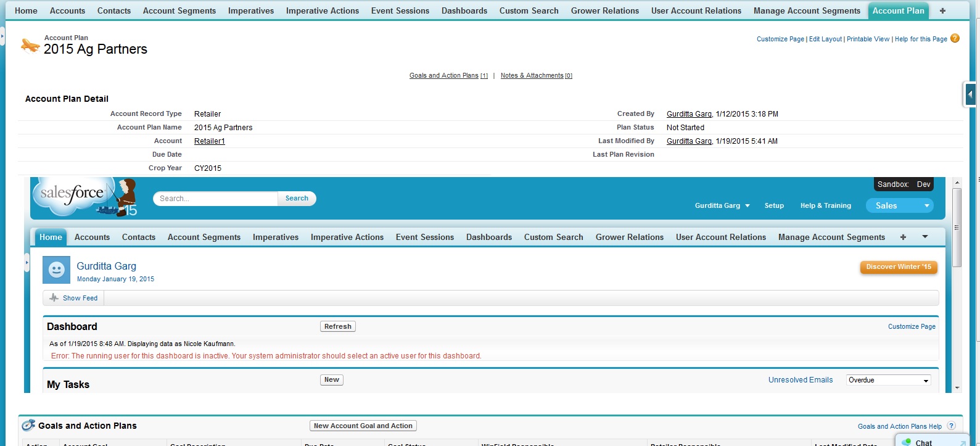This screenshot has width=980, height=446.
Task: Open the embedded Dashboards tab
Action: pyautogui.click(x=489, y=237)
